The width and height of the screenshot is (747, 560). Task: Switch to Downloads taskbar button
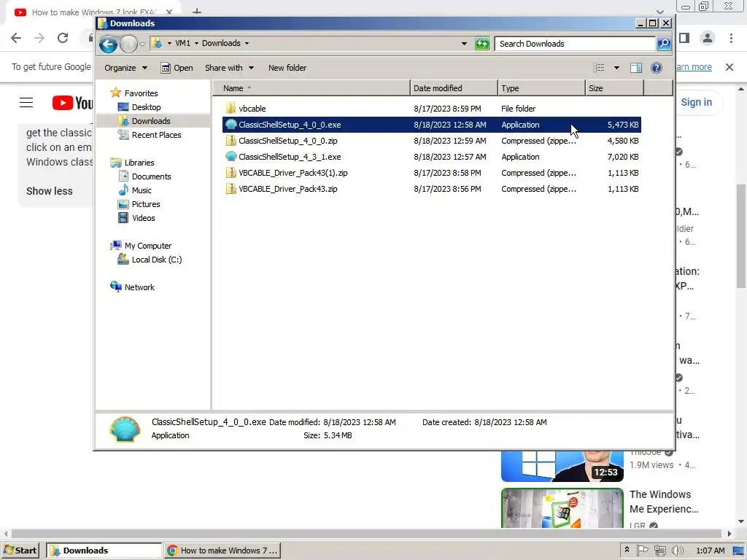[x=104, y=551]
